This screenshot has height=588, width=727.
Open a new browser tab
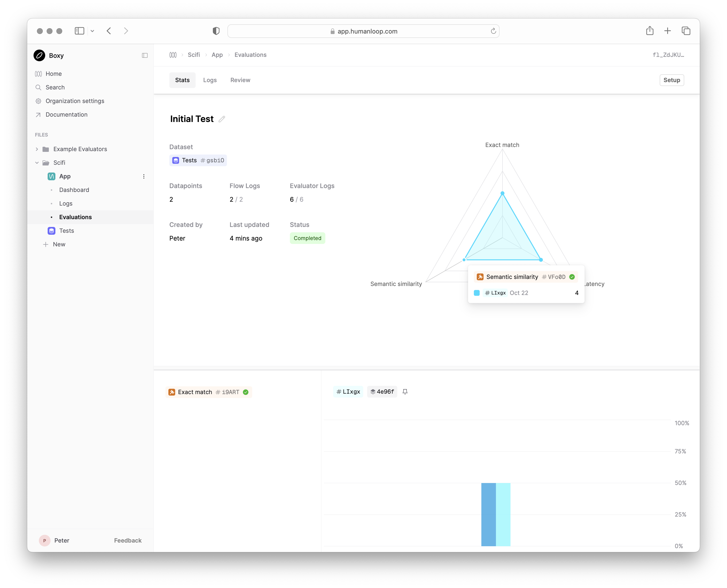point(667,31)
